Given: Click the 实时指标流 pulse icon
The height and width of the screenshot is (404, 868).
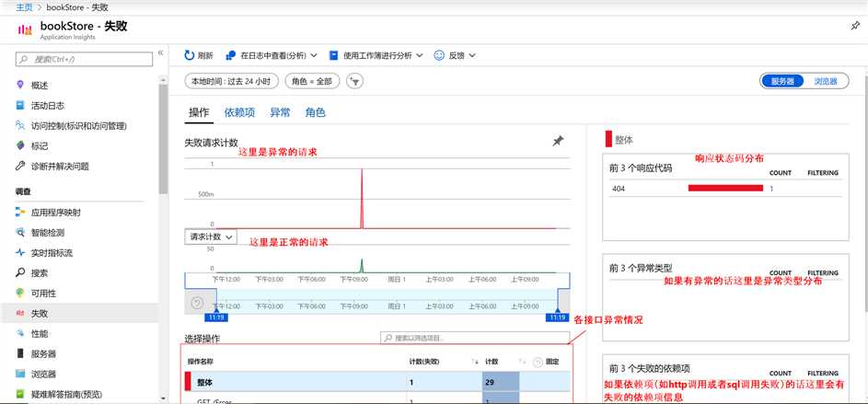Looking at the screenshot, I should [x=20, y=253].
